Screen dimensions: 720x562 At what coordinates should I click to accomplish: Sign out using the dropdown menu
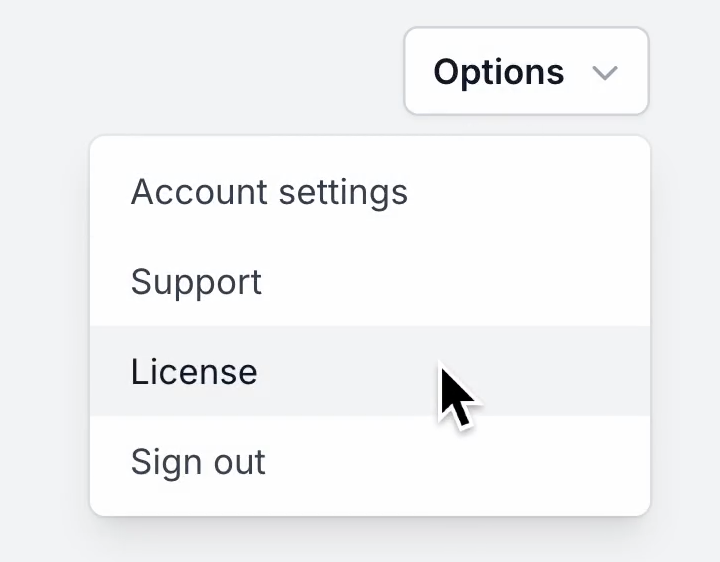[x=370, y=461]
